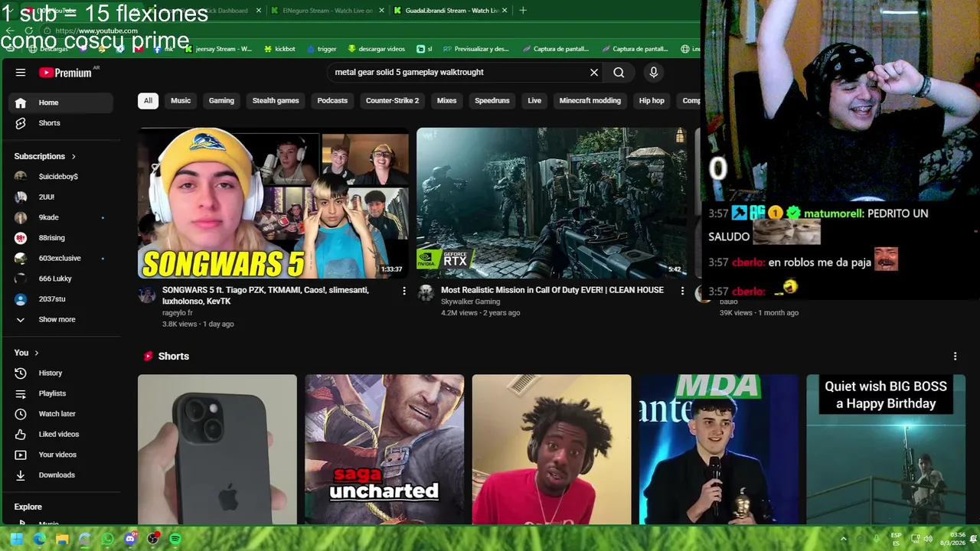Select the Minecraft modding filter chip
Viewport: 980px width, 551px height.
590,101
